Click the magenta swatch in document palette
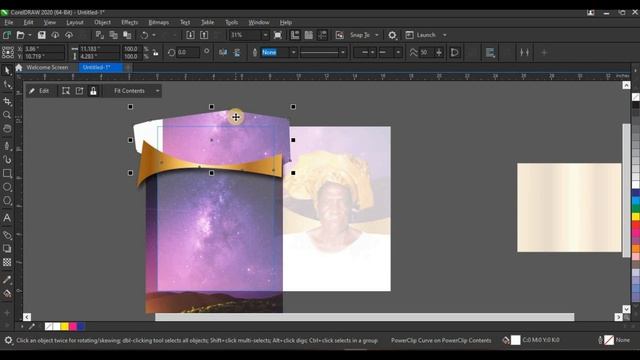 coord(73,326)
